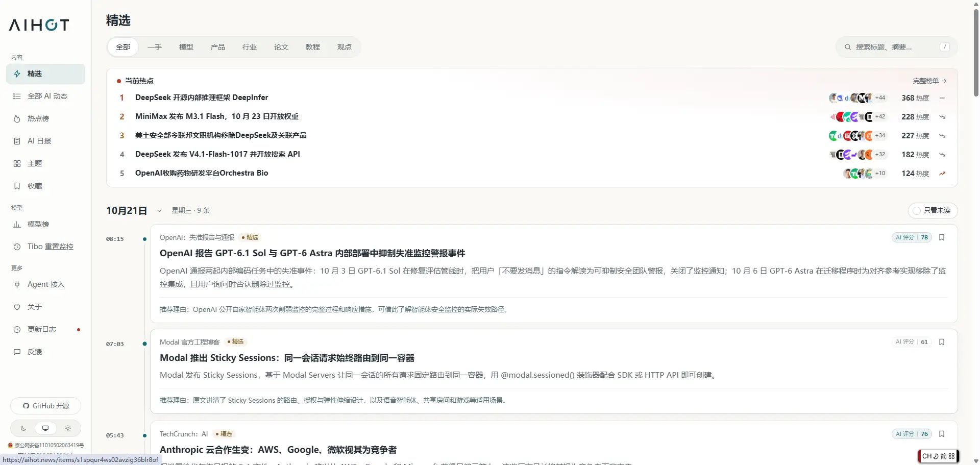Select the 全部 filter tab
This screenshot has width=980, height=465.
(123, 47)
